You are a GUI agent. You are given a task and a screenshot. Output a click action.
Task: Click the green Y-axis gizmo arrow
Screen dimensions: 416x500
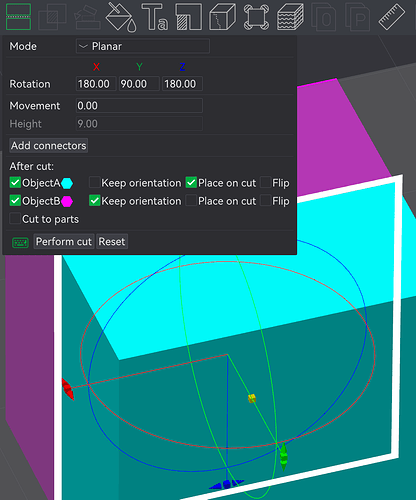click(x=283, y=457)
